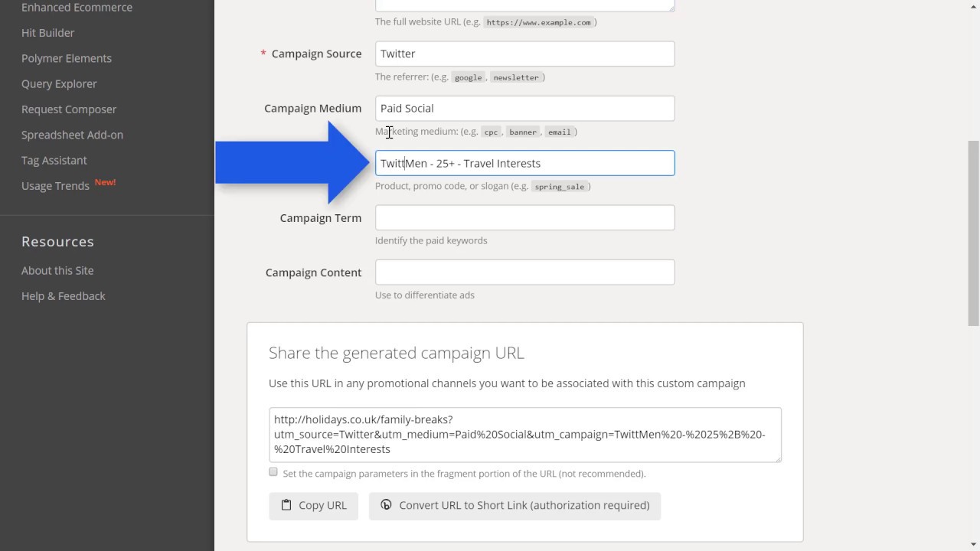
Task: Open Hit Builder in the sidebar
Action: click(x=47, y=33)
